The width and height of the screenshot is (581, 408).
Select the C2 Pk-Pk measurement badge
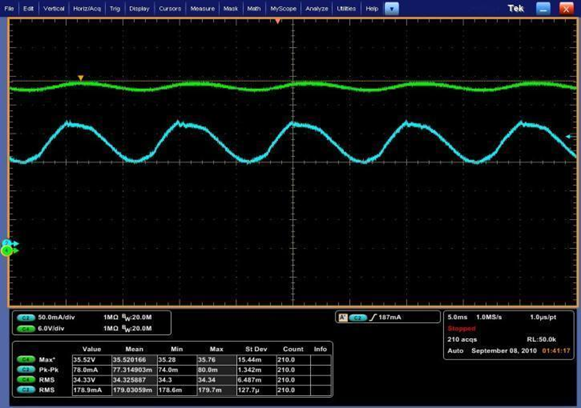pos(26,370)
